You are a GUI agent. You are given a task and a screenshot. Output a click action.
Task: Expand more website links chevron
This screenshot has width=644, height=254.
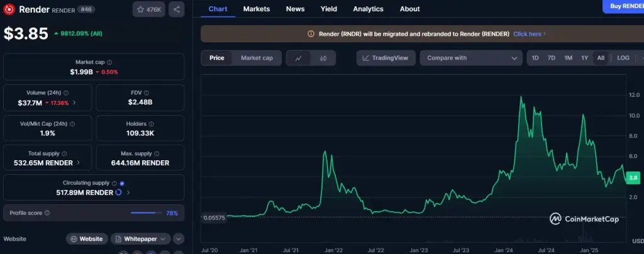178,239
